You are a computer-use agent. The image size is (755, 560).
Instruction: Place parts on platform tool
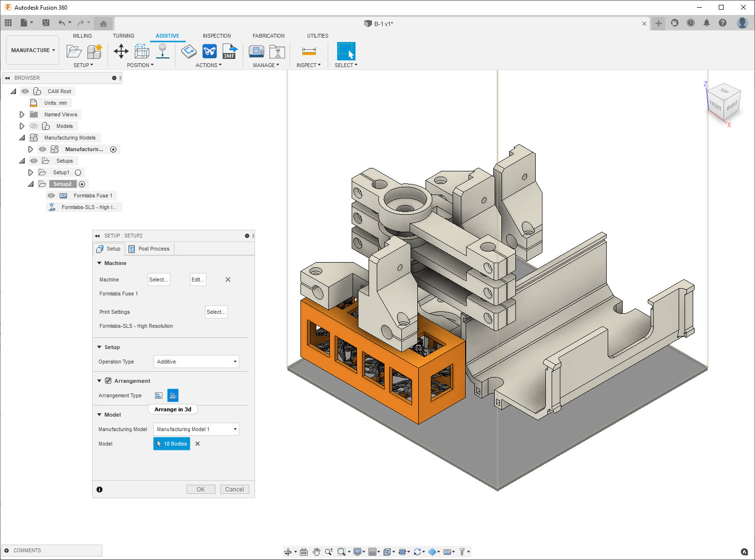pyautogui.click(x=163, y=51)
